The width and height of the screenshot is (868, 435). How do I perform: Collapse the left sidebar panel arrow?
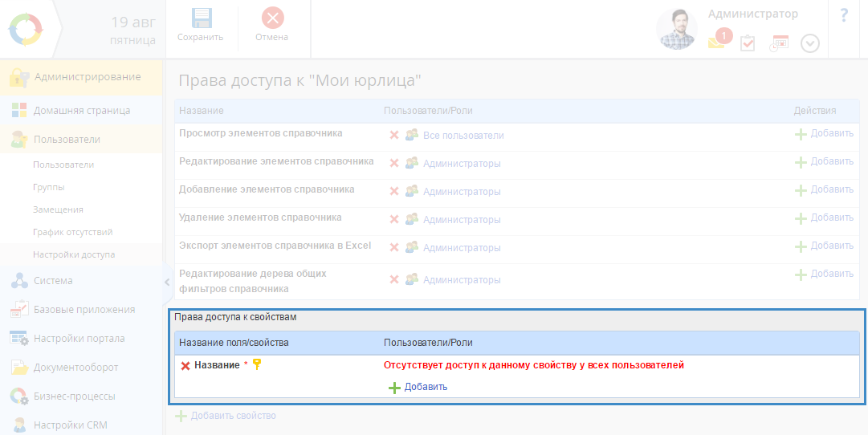[x=167, y=282]
